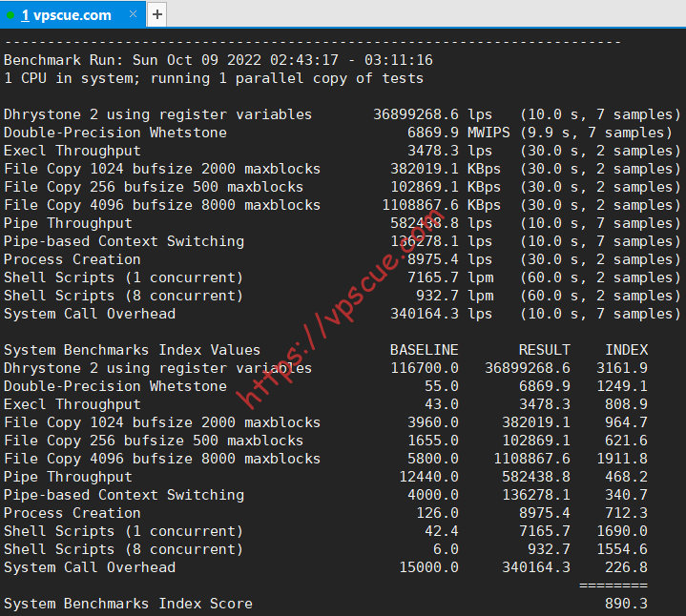Viewport: 686px width, 616px height.
Task: Click the BASELINE column header
Action: (424, 350)
